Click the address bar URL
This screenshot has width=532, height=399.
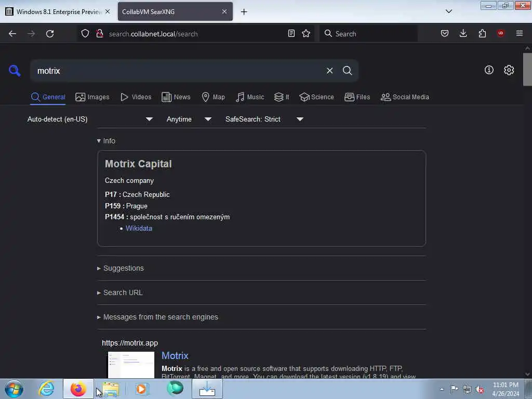(x=153, y=34)
